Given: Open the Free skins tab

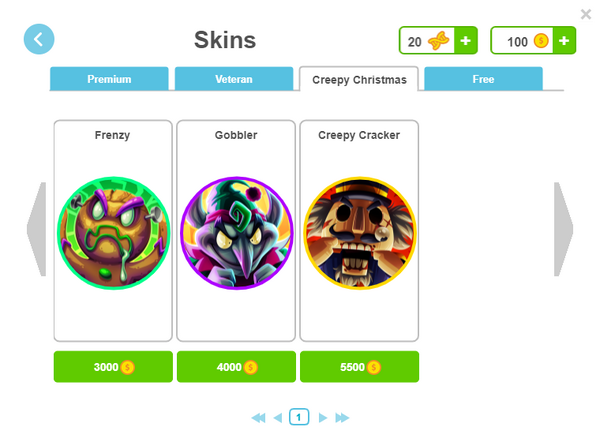Looking at the screenshot, I should (483, 79).
